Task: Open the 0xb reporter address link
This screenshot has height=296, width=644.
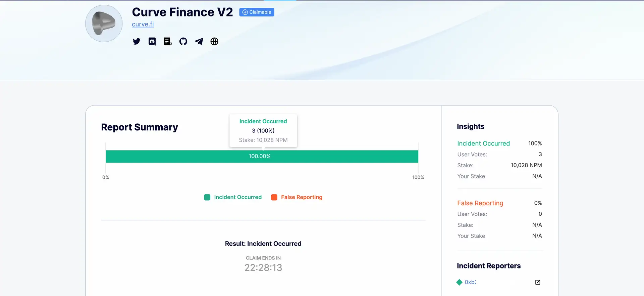Action: 470,282
